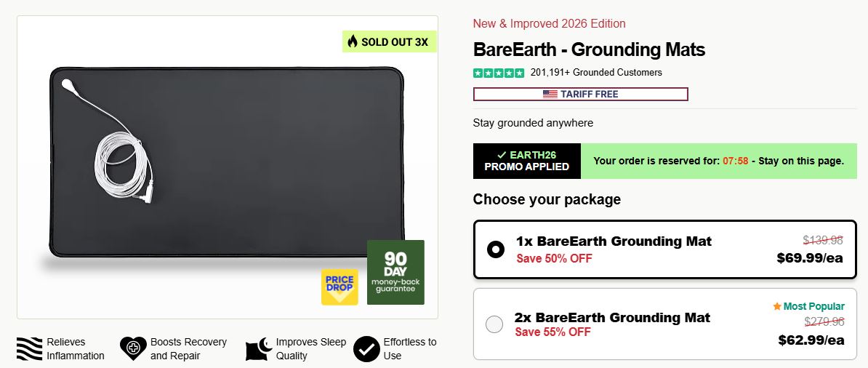Screen dimensions: 868x368
Task: Click the Effortless to Use checkmark icon
Action: [366, 349]
